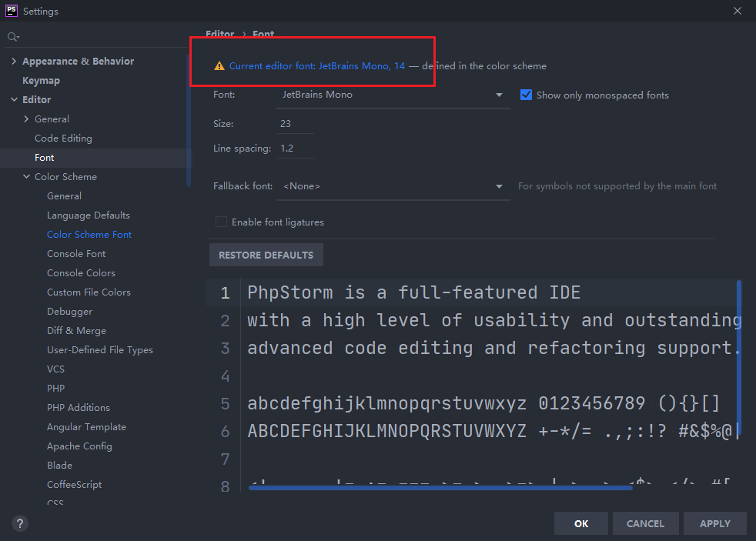Open Angular Template settings
The image size is (756, 541).
pos(86,427)
